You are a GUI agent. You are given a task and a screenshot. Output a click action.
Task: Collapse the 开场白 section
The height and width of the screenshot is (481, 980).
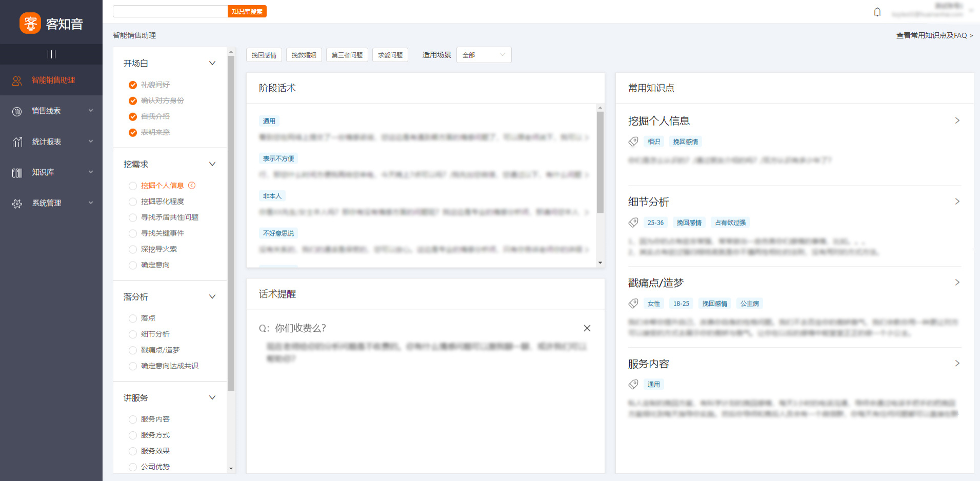(x=212, y=63)
